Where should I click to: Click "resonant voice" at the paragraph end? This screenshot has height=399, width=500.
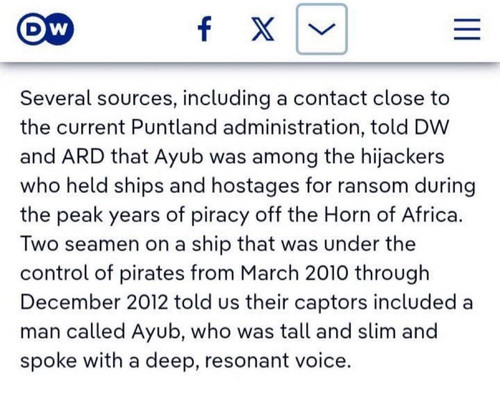coord(278,361)
